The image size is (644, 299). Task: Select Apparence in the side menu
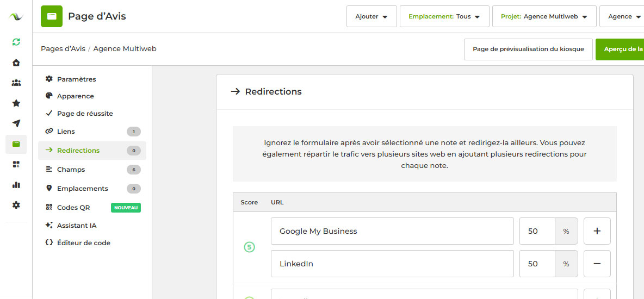[75, 96]
